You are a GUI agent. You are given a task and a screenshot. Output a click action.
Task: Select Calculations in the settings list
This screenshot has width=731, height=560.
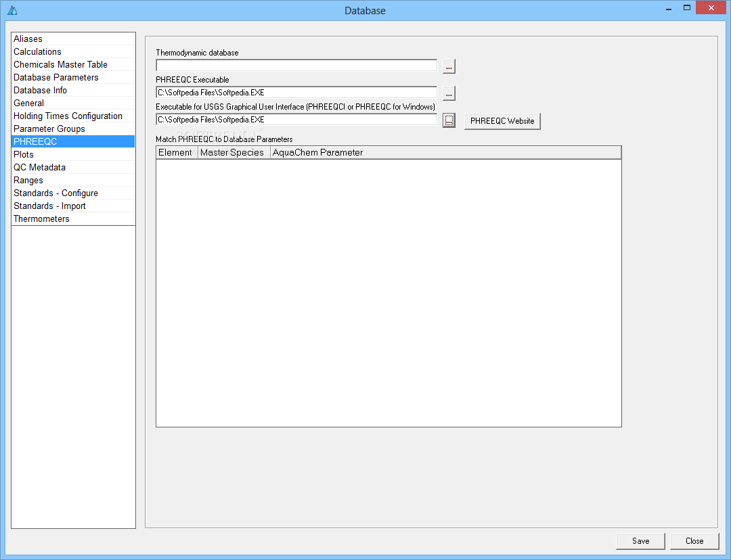73,51
